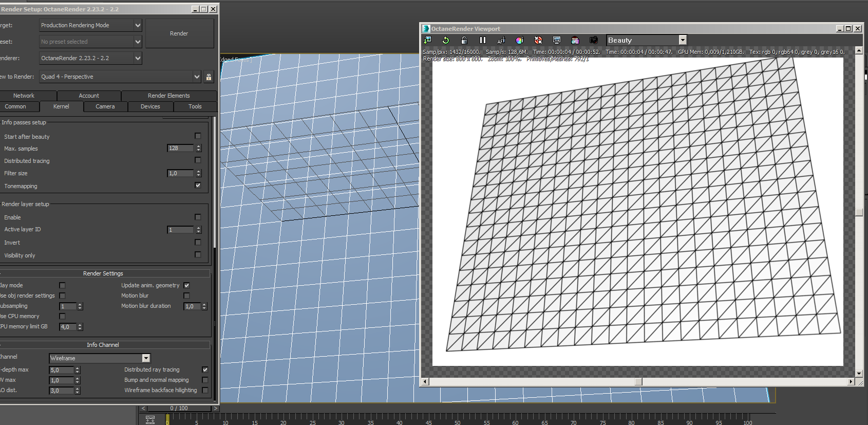This screenshot has width=868, height=425.
Task: Open the Render Elements tab
Action: click(x=168, y=96)
